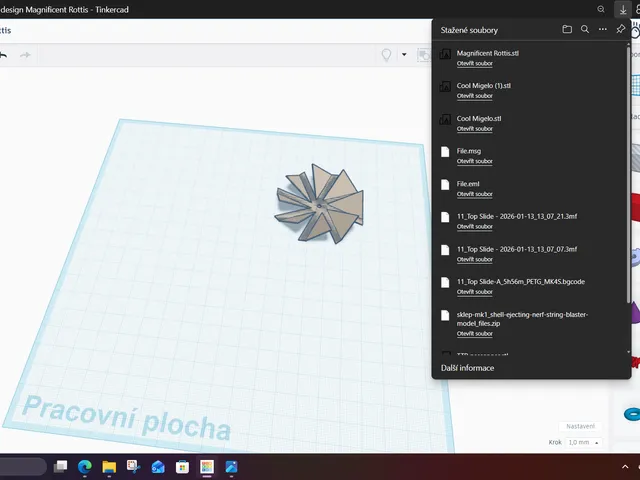Click file icon of 13_07_21.3mf download
The width and height of the screenshot is (640, 480).
445,217
